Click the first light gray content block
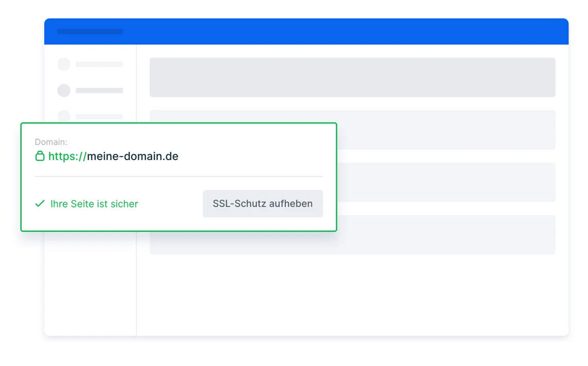 pyautogui.click(x=446, y=130)
